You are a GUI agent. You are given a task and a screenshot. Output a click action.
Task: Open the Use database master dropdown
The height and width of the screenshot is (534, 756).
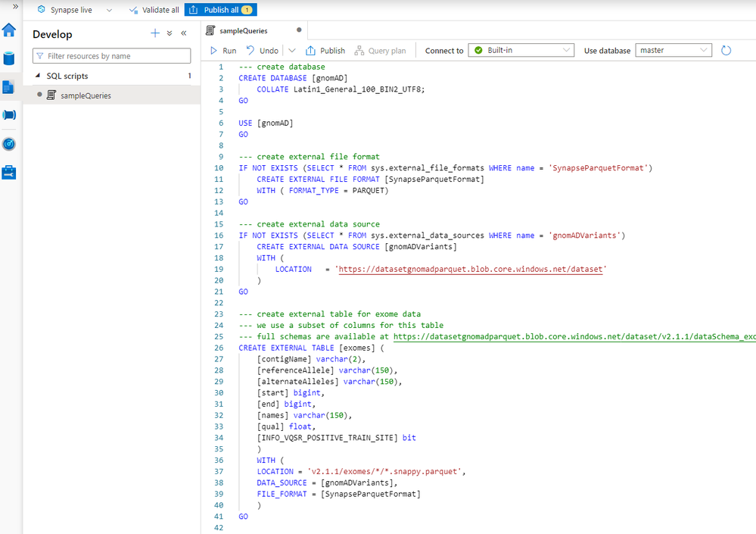[673, 50]
